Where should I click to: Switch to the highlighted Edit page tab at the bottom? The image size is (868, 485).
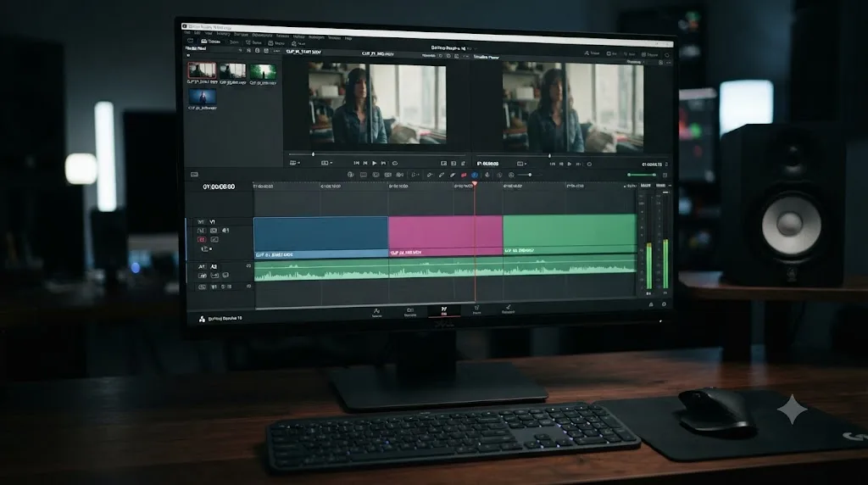pyautogui.click(x=444, y=311)
